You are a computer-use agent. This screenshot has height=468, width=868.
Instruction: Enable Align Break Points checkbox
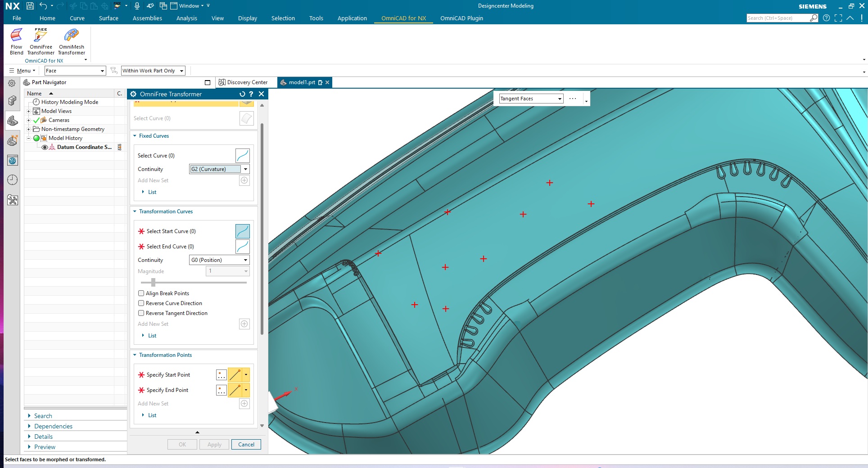[x=141, y=293]
